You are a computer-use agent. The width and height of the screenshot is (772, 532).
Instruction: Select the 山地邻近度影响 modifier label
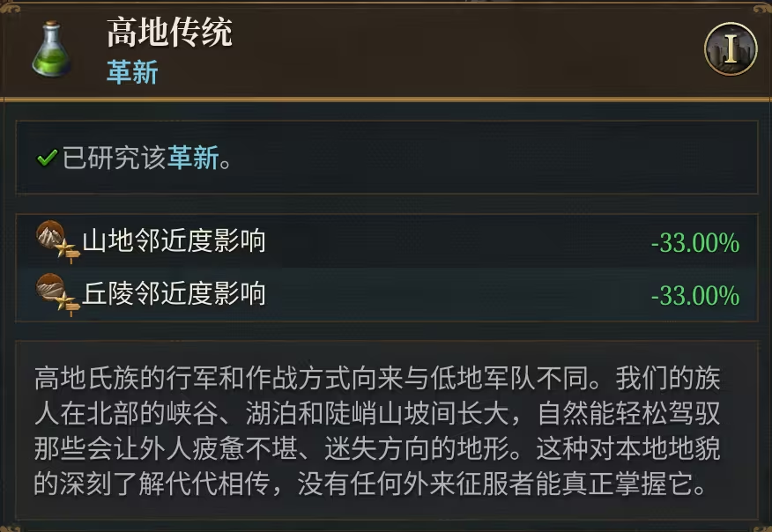(x=174, y=241)
